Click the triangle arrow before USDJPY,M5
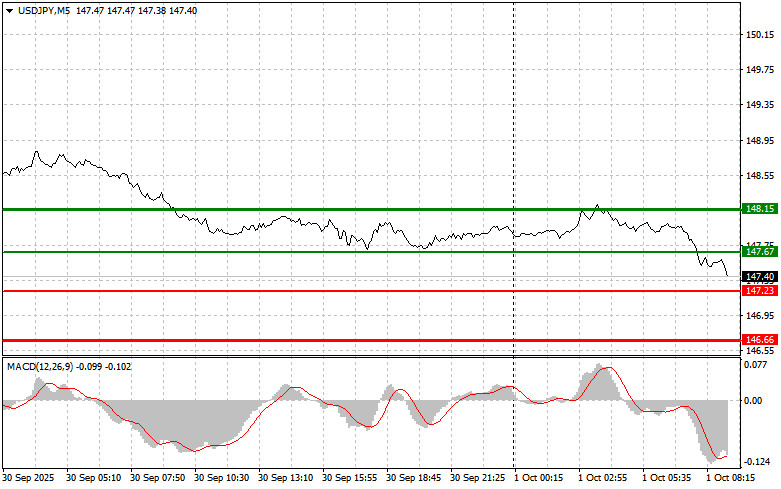 tap(9, 9)
